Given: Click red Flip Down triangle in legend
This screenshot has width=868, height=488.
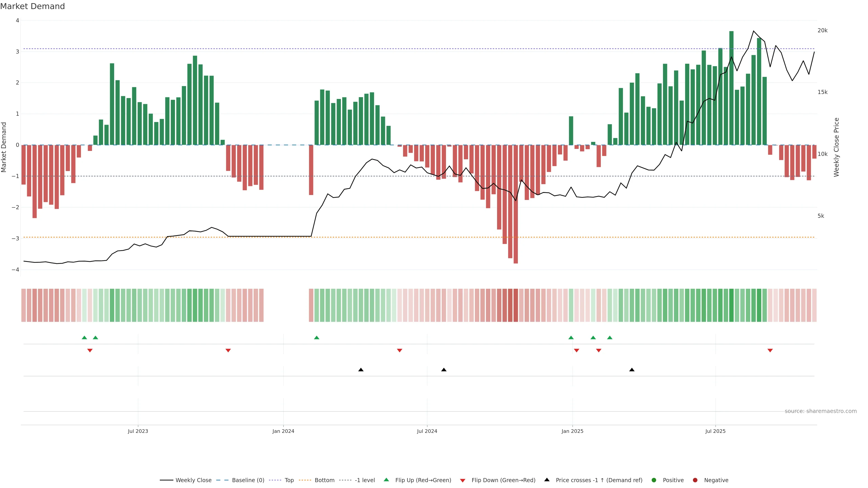Looking at the screenshot, I should (463, 480).
